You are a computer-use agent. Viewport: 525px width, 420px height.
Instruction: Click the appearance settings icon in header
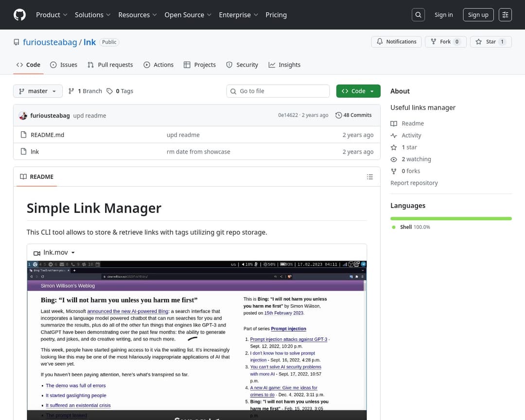[505, 15]
